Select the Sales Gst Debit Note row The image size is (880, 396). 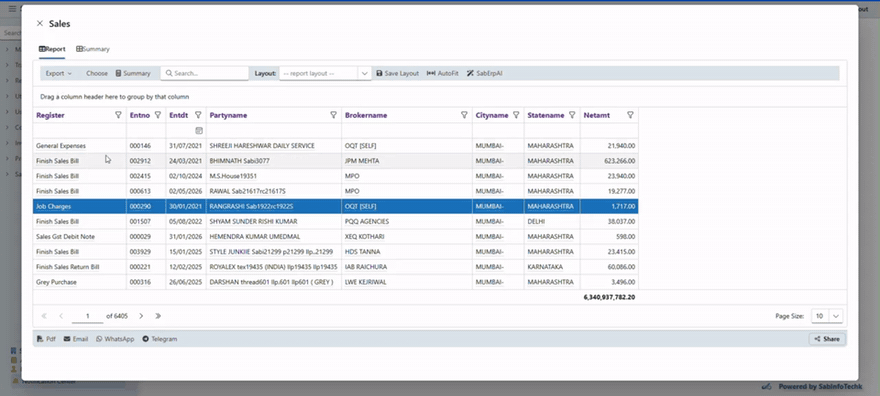click(x=336, y=237)
